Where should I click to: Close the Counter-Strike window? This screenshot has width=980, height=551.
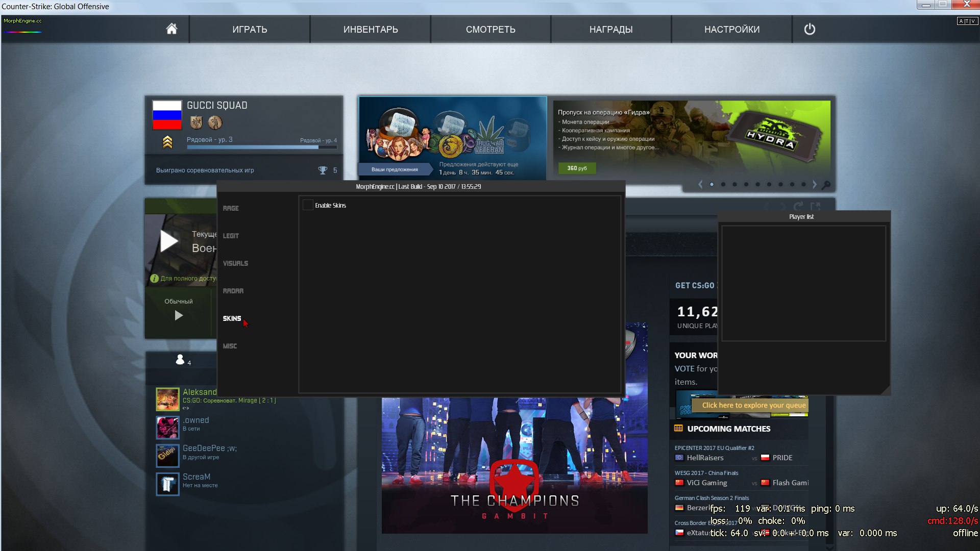point(966,5)
